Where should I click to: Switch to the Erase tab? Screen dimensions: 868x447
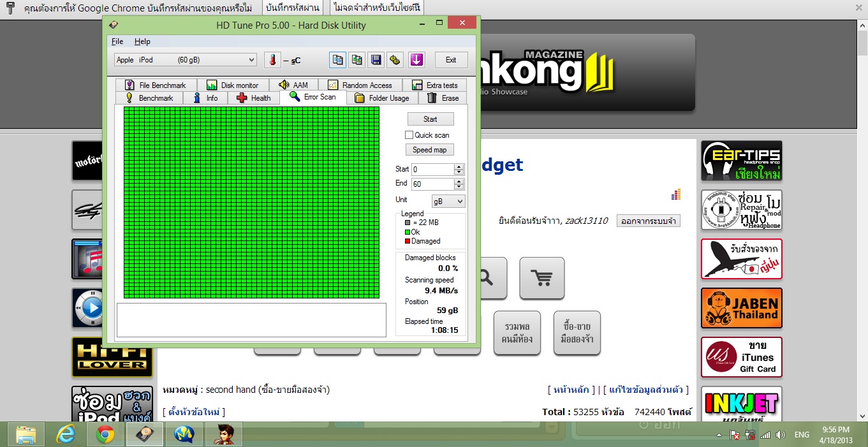[443, 98]
